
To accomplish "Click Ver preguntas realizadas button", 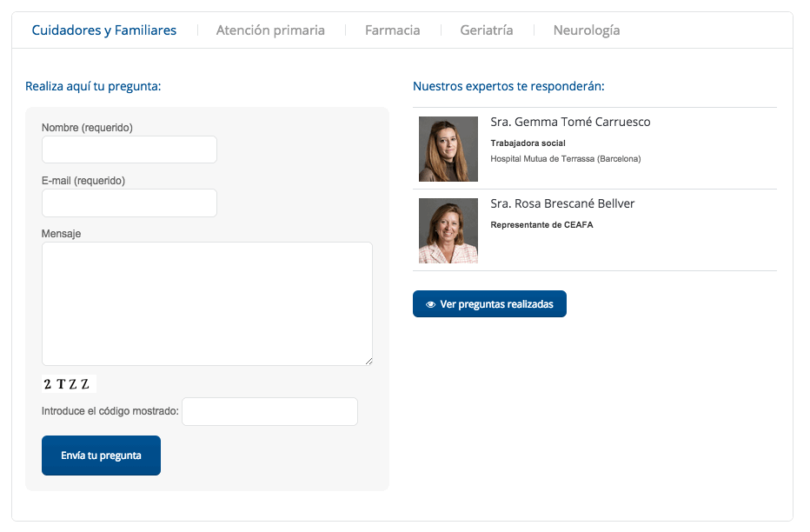I will [489, 304].
